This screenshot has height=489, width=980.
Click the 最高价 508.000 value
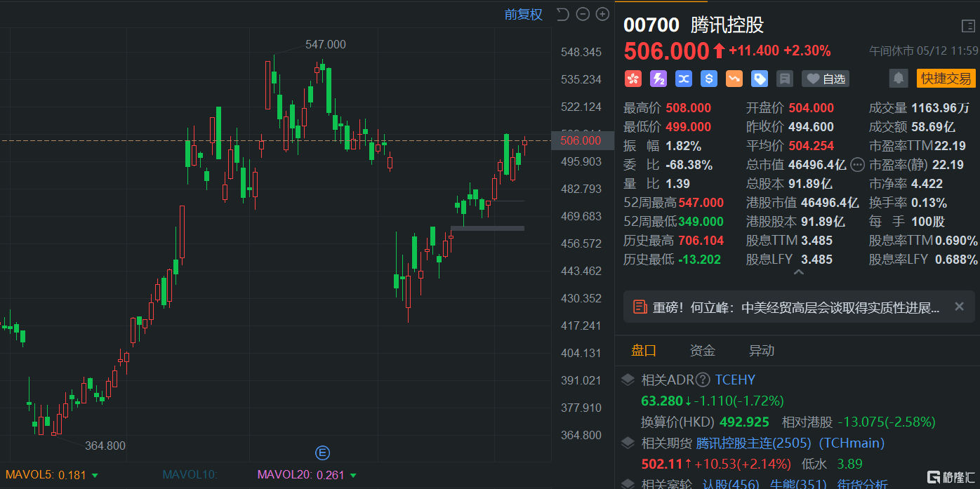tap(688, 108)
